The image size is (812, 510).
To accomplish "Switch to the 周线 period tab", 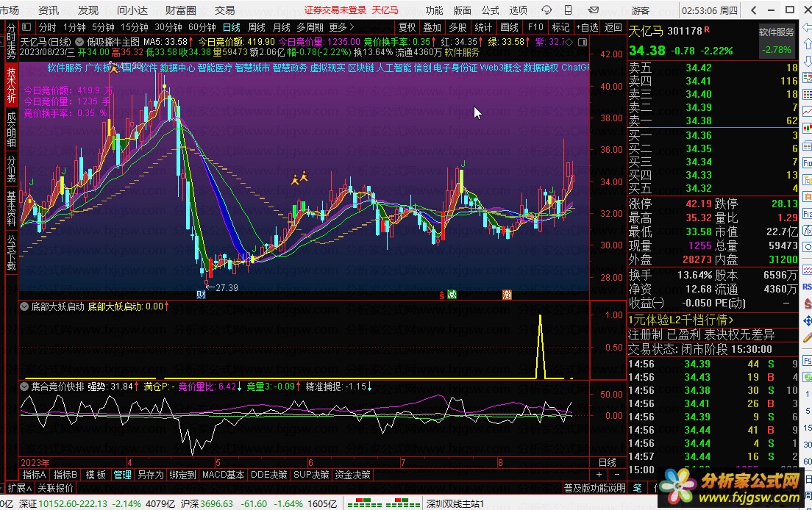I will tap(257, 27).
